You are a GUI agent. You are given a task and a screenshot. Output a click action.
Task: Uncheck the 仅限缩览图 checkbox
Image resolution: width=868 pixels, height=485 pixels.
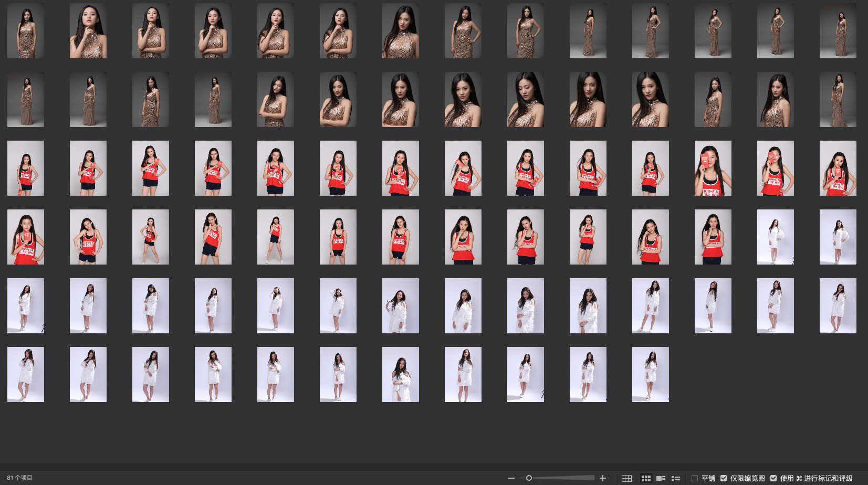coord(724,478)
